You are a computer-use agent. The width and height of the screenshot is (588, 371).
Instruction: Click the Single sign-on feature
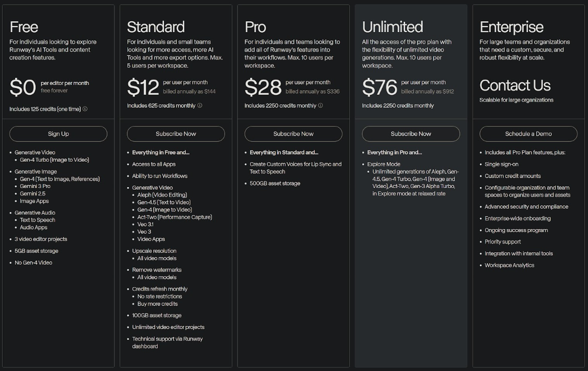(x=501, y=164)
